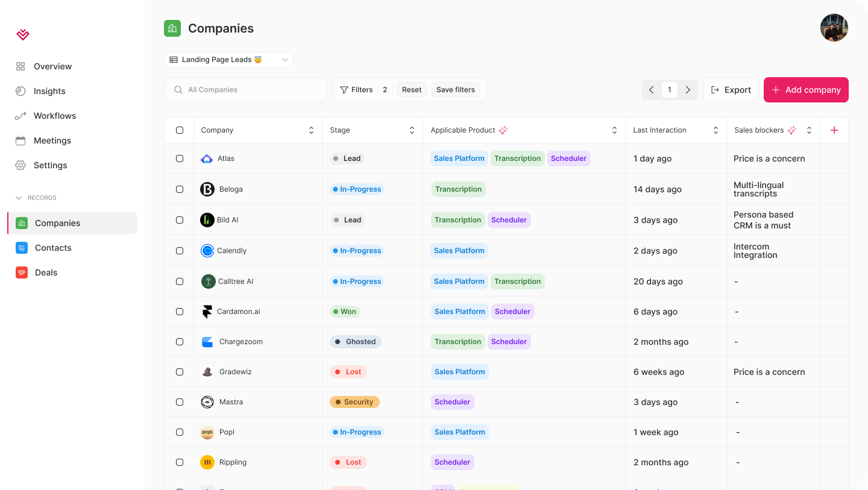Go to next page with right arrow
The height and width of the screenshot is (490, 868).
click(x=688, y=90)
